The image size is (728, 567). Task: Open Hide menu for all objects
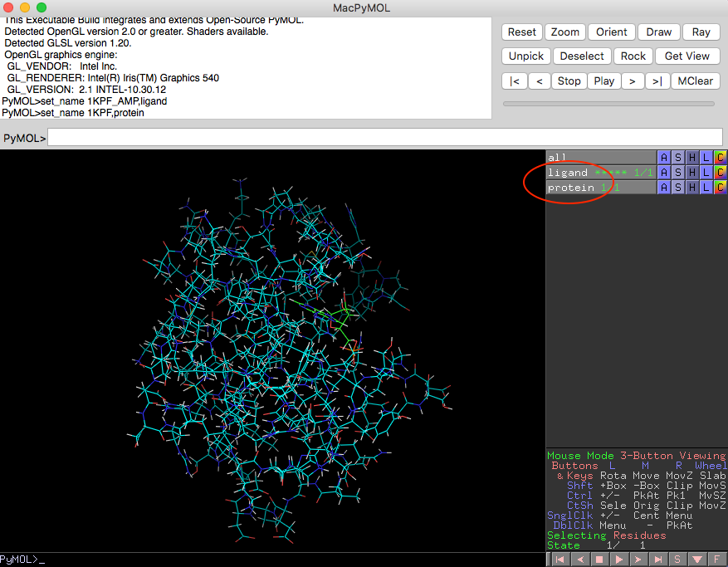tap(691, 158)
